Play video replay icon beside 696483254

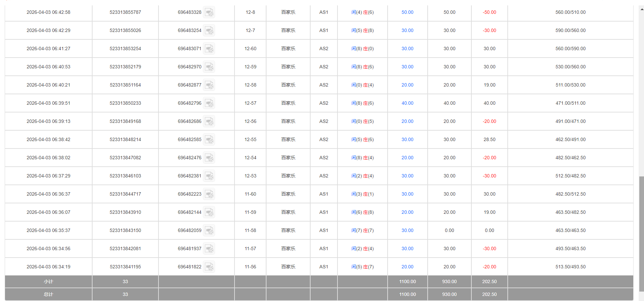pyautogui.click(x=209, y=31)
